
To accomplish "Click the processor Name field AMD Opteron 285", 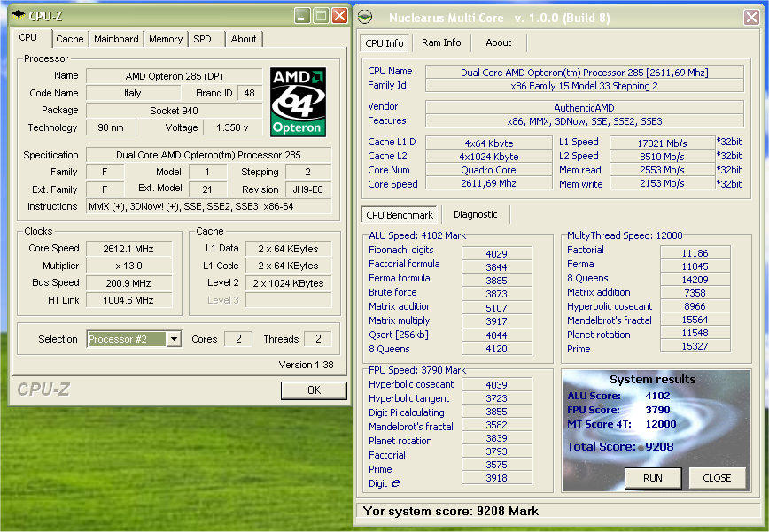I will tap(175, 76).
